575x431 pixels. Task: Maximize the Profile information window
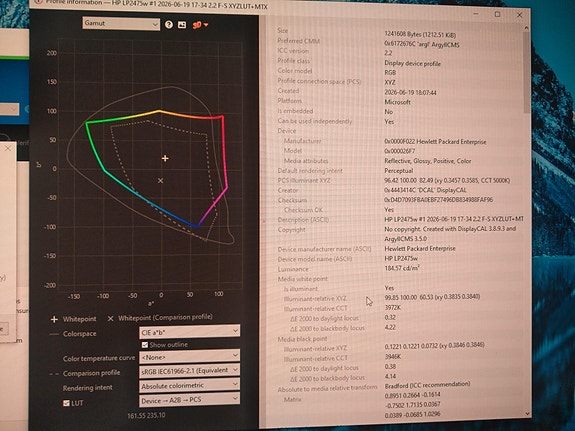coord(497,14)
